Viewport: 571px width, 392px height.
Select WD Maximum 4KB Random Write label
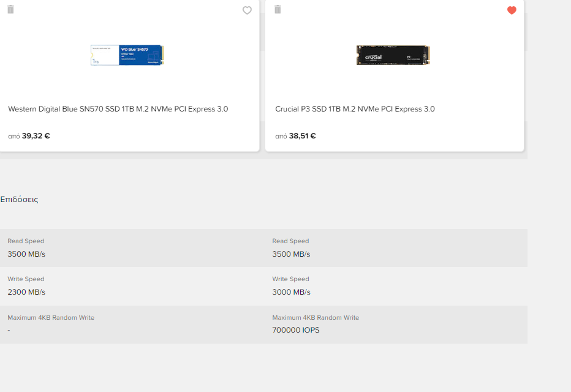point(51,317)
